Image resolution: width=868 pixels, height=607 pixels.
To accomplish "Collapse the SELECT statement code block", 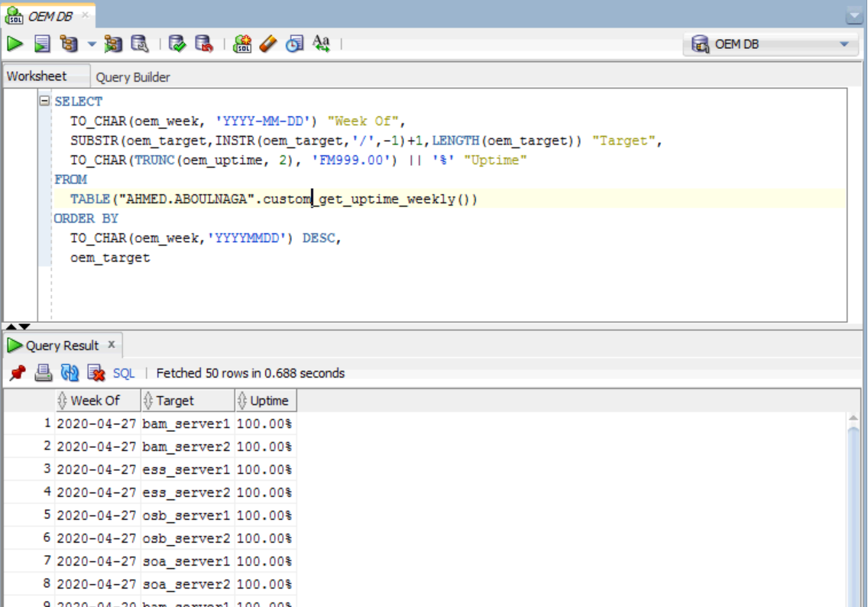I will tap(45, 101).
